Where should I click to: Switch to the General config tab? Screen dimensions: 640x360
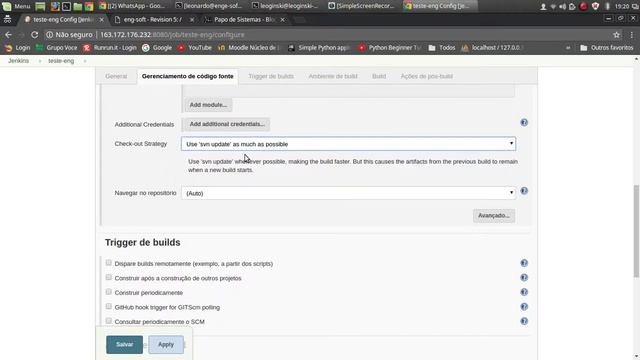pos(116,76)
